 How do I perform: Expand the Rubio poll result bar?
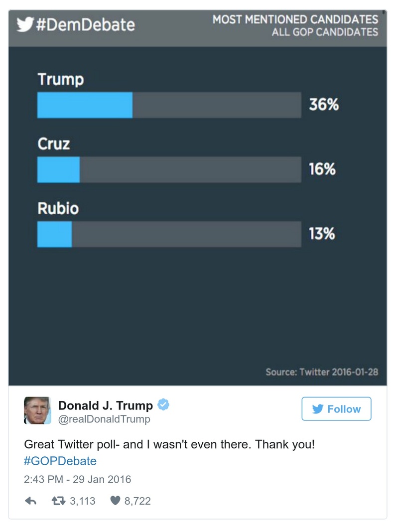pos(168,234)
